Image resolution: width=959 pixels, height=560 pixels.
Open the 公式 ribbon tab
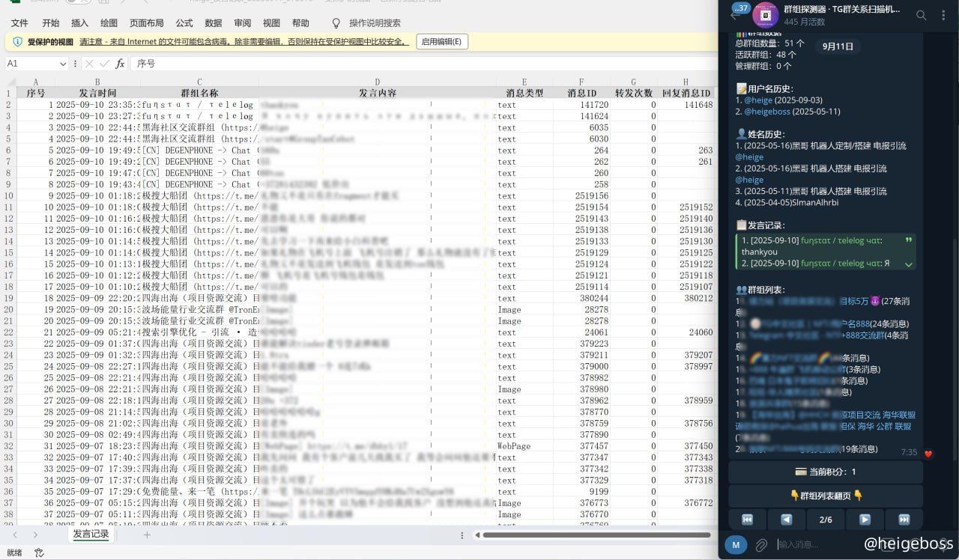pos(184,23)
